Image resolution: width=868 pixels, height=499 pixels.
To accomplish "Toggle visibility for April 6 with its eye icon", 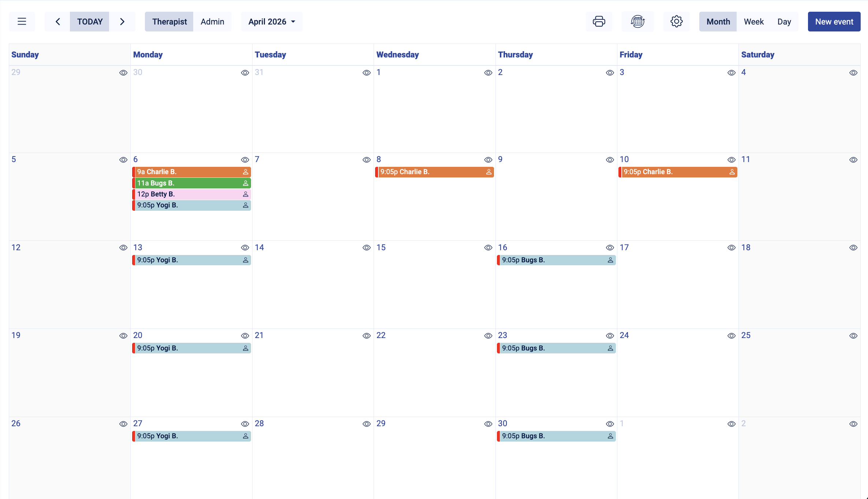I will pos(245,160).
